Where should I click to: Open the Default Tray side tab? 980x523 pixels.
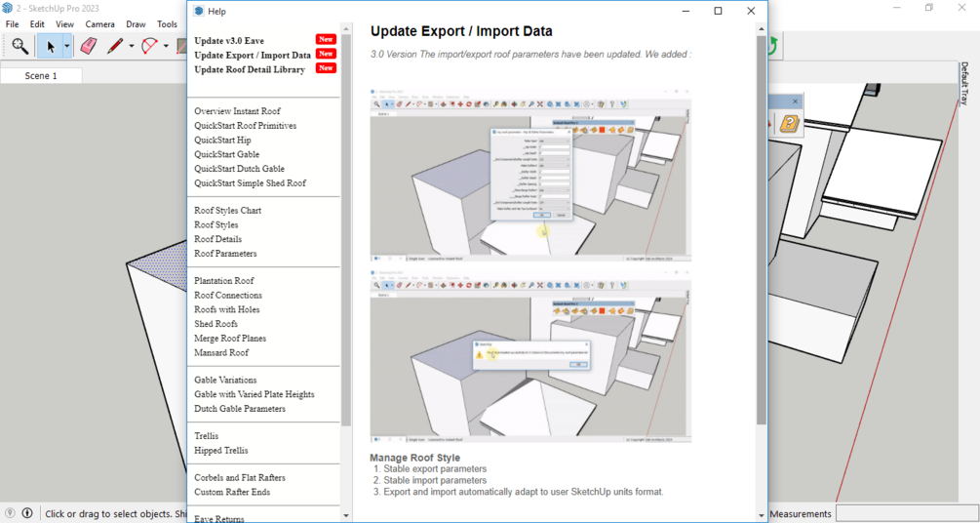[963, 83]
